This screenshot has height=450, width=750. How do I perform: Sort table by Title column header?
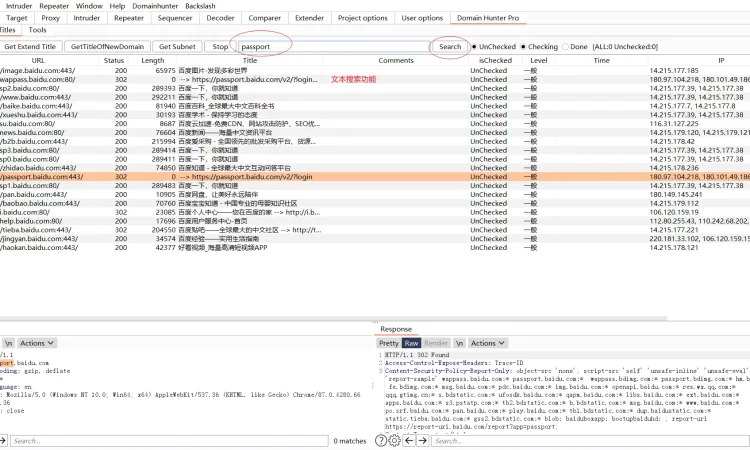(x=250, y=60)
